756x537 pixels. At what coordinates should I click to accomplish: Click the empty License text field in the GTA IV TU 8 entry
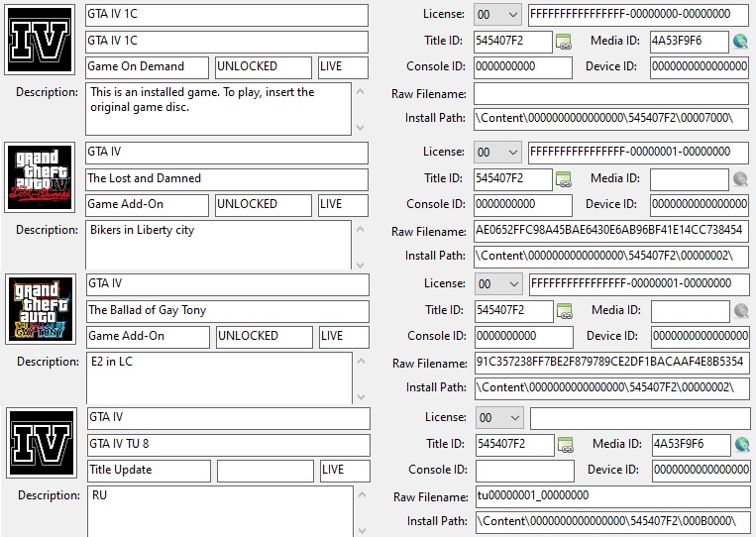pyautogui.click(x=640, y=418)
